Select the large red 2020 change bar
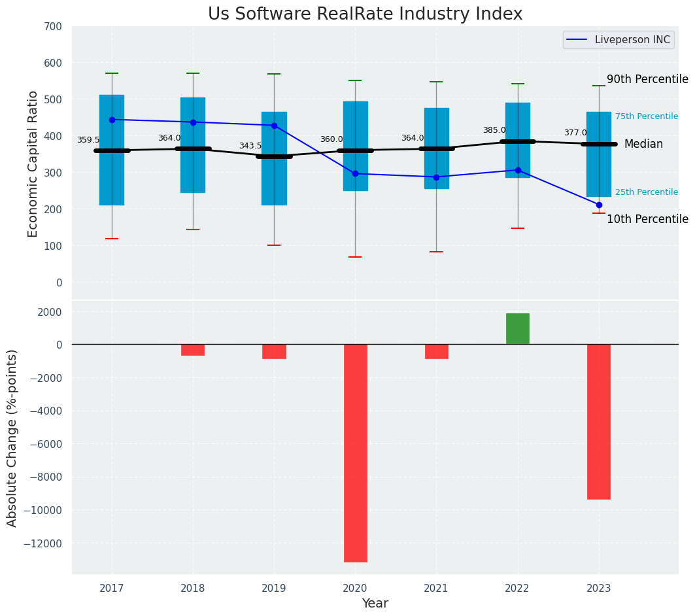Screen dimensions: 695x616 click(x=355, y=453)
